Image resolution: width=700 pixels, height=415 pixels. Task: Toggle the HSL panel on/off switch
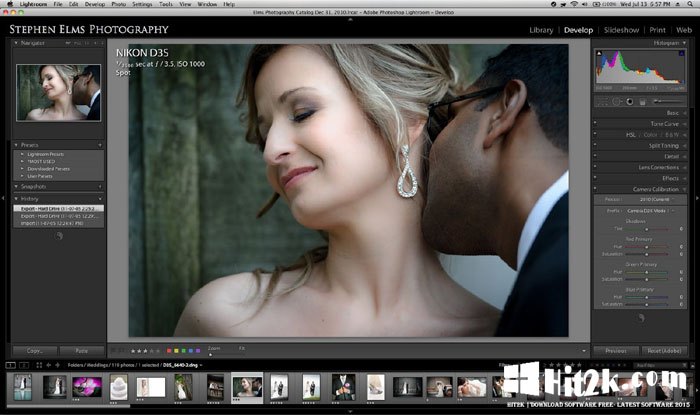tap(595, 133)
